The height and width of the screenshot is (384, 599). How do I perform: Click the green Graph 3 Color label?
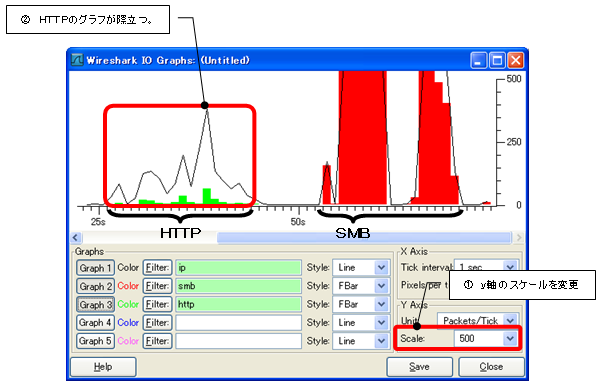[128, 304]
